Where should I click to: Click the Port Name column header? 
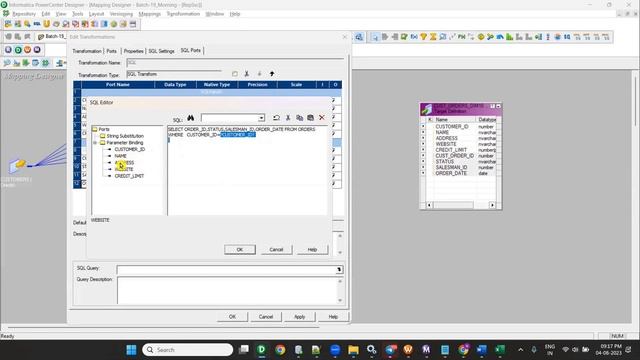pos(118,84)
